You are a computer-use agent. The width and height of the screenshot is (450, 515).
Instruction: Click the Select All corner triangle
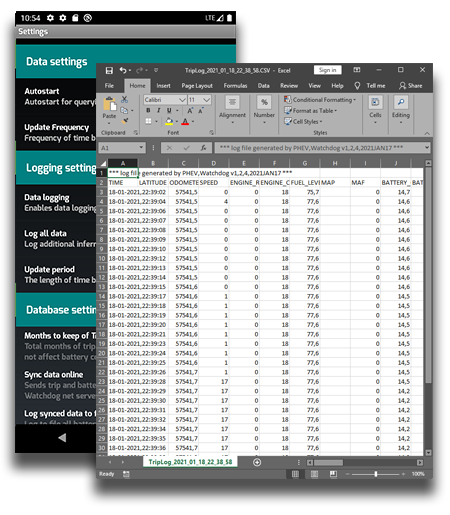pyautogui.click(x=103, y=163)
